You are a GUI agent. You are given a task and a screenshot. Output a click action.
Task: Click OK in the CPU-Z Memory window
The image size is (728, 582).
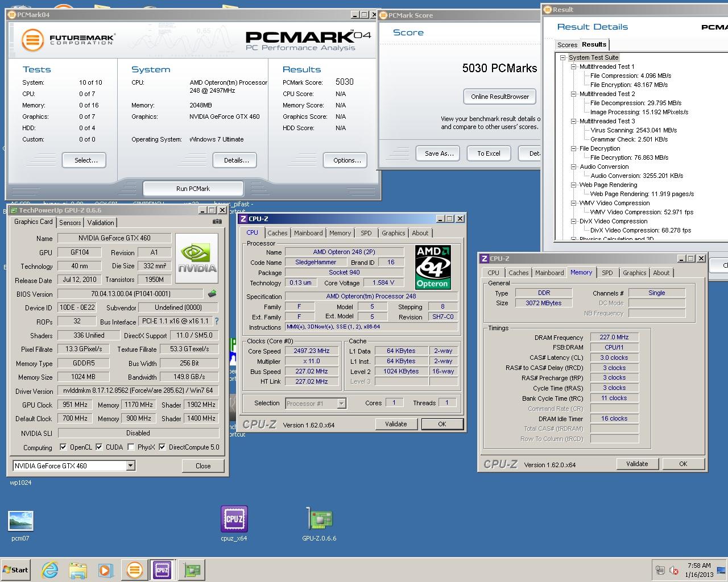(x=683, y=464)
